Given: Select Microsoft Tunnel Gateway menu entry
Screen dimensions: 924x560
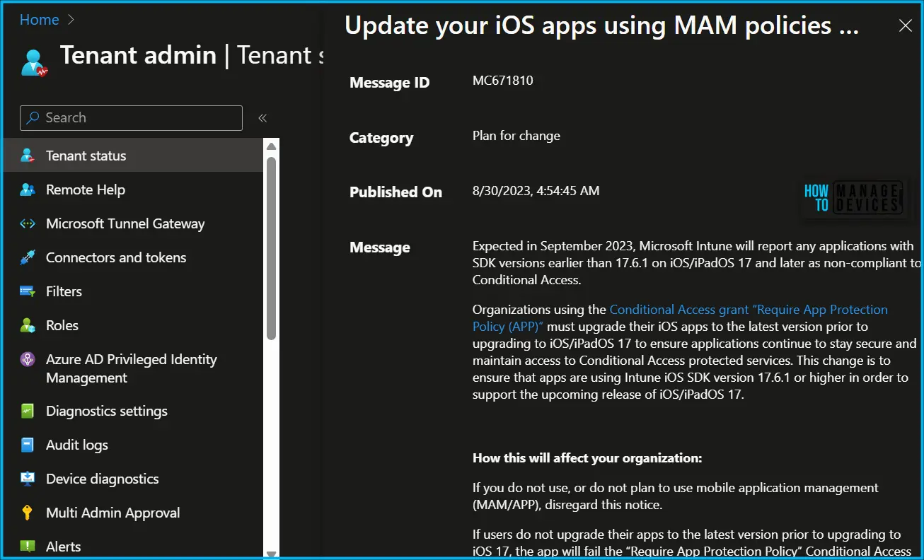Looking at the screenshot, I should [x=133, y=223].
